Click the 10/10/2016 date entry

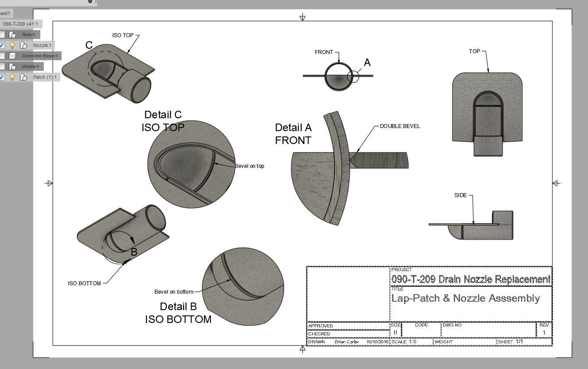(378, 342)
